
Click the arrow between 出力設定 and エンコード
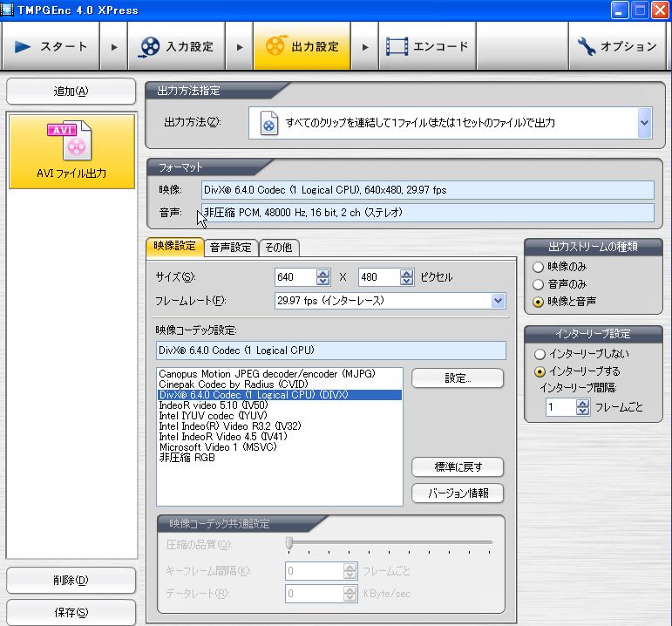365,47
